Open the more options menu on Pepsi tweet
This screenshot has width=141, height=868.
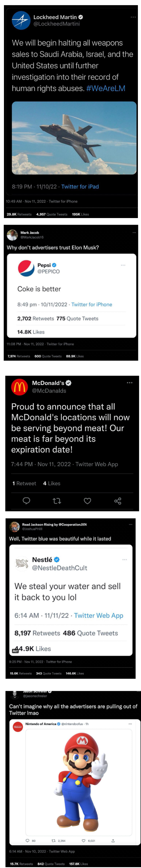pyautogui.click(x=123, y=265)
